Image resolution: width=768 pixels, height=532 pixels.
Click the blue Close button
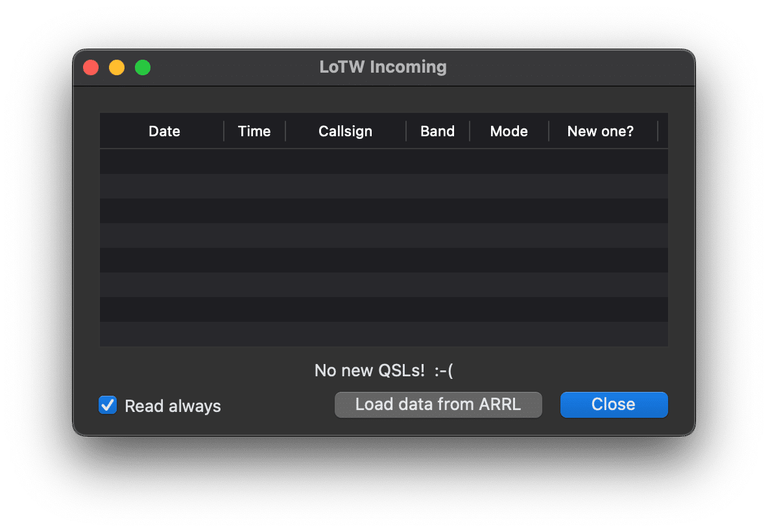(614, 405)
